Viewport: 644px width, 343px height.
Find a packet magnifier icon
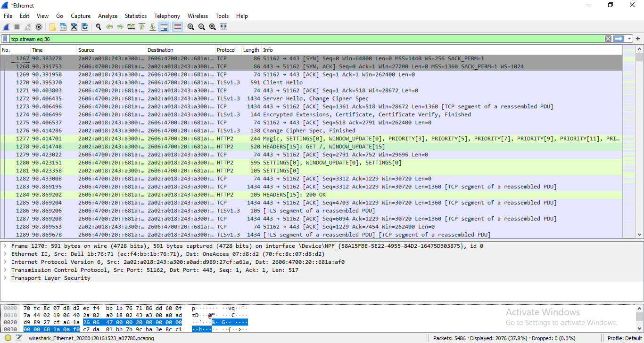tap(99, 27)
